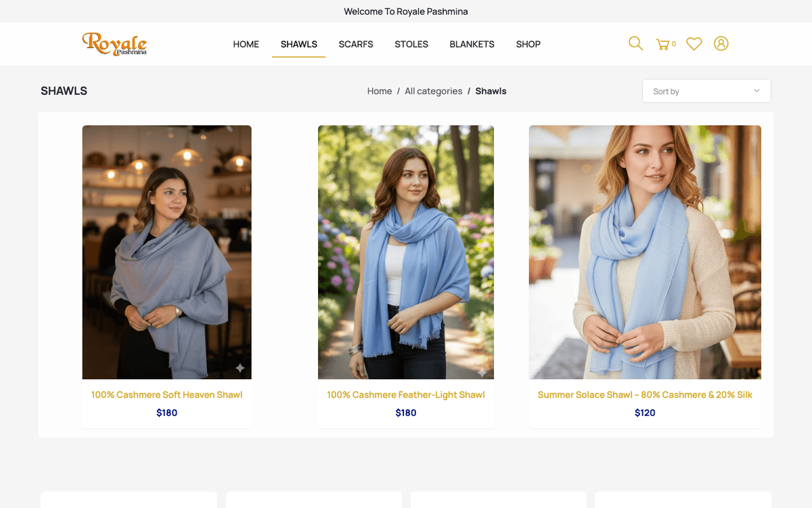Click the $180 price under Soft Heaven Shawl
Image resolution: width=812 pixels, height=508 pixels.
click(x=167, y=412)
